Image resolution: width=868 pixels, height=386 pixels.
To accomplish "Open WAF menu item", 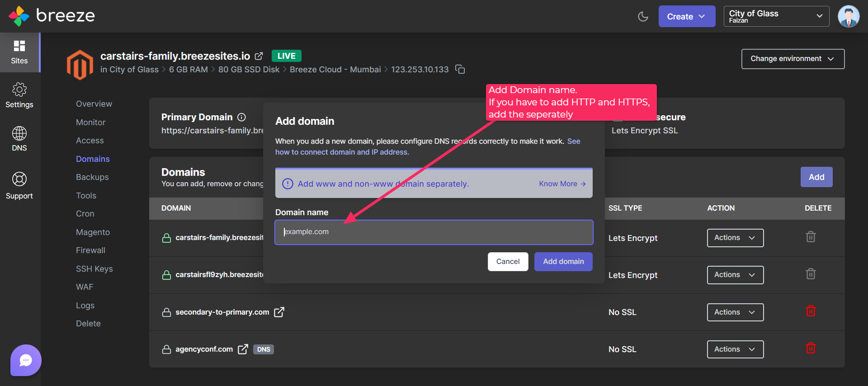I will pyautogui.click(x=85, y=287).
